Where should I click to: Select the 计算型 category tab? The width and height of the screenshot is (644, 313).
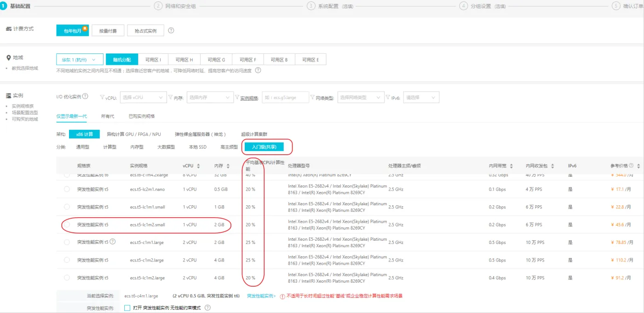coord(109,147)
